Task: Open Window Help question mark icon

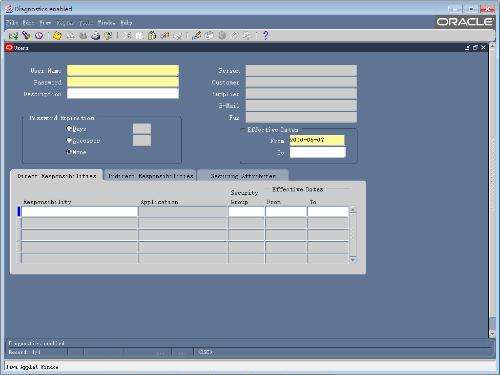Action: [x=266, y=35]
